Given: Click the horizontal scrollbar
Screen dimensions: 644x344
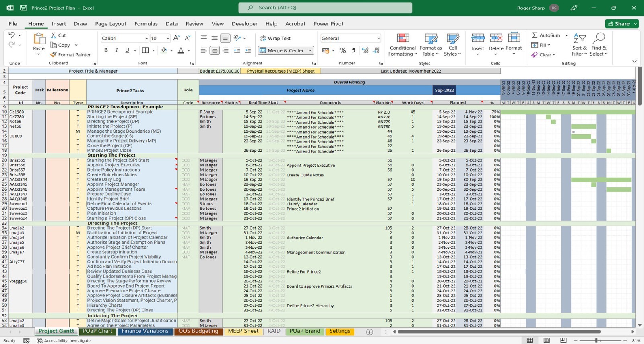Looking at the screenshot, I should coord(499,332).
